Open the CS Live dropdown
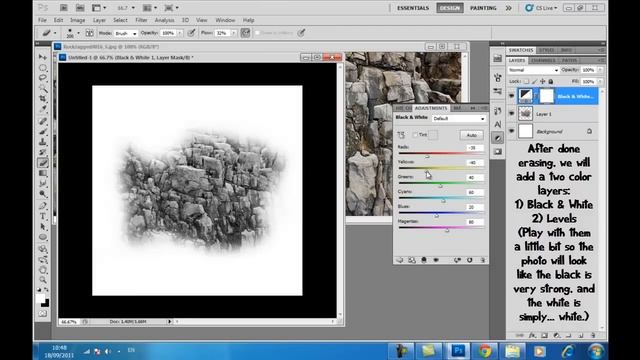The width and height of the screenshot is (640, 360). 541,8
